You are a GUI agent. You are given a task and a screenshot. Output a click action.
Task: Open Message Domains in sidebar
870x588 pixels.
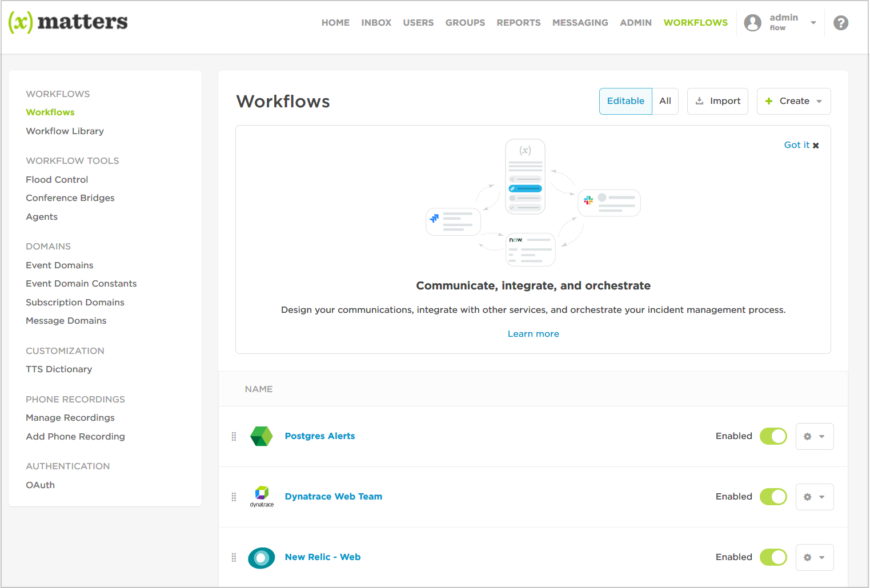pyautogui.click(x=66, y=321)
